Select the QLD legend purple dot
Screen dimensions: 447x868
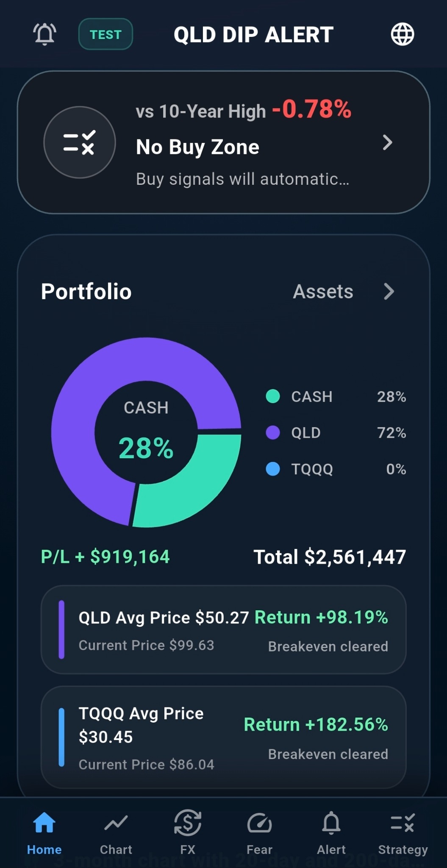pyautogui.click(x=273, y=433)
